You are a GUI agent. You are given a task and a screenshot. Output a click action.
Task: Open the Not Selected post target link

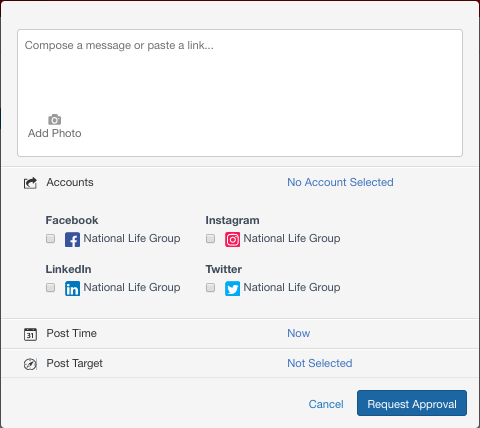(320, 363)
